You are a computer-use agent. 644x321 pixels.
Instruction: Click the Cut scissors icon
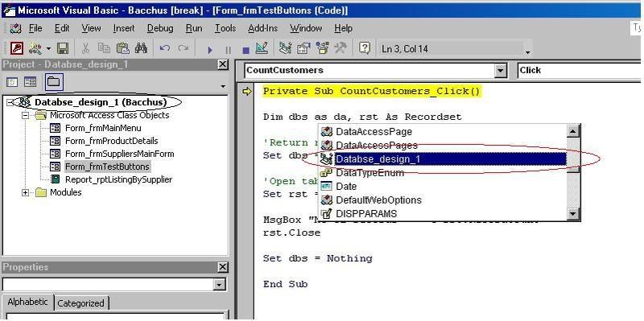coord(85,49)
